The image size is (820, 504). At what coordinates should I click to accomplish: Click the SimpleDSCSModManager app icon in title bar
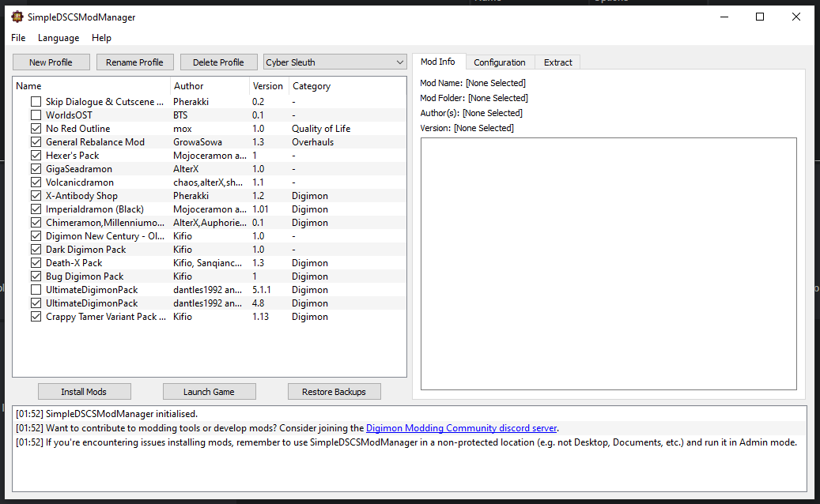click(x=17, y=17)
